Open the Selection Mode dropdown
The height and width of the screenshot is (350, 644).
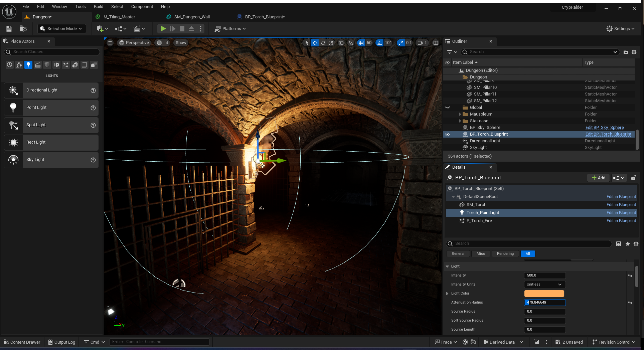tap(61, 29)
